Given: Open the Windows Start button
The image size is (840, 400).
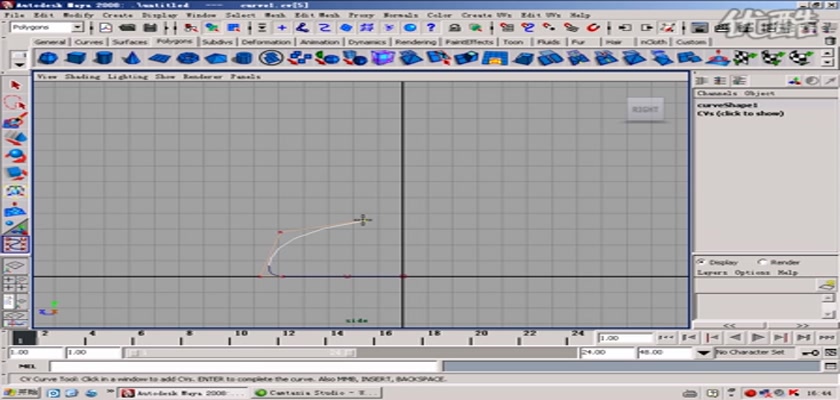Looking at the screenshot, I should coord(21,393).
